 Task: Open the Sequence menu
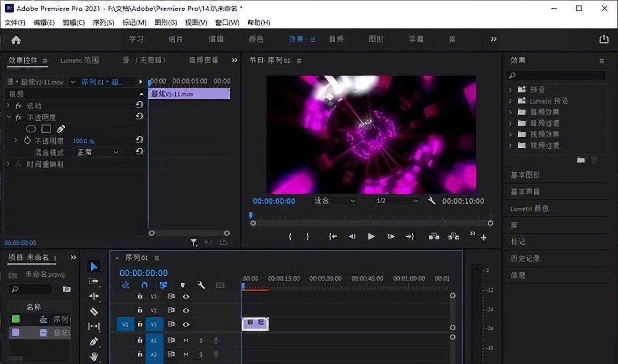coord(103,22)
